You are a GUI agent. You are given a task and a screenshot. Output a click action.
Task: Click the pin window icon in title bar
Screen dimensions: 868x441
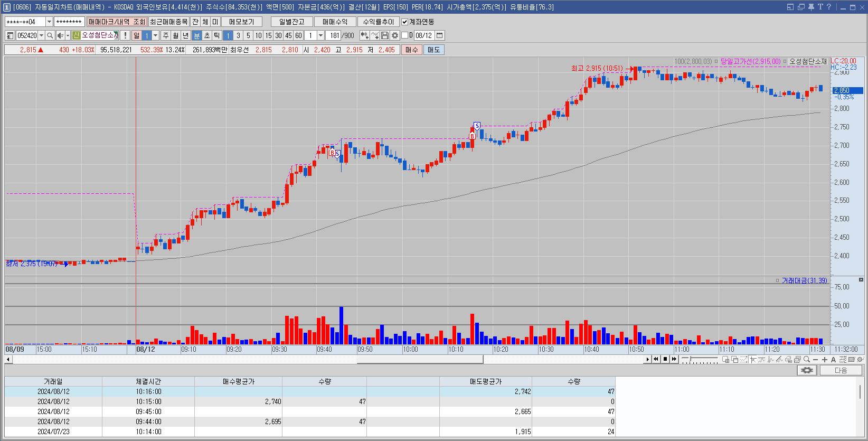(811, 7)
